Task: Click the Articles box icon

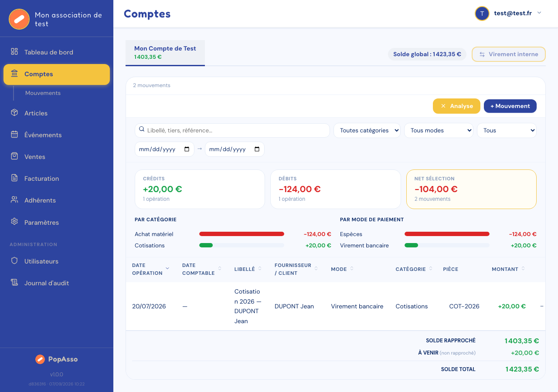Action: [x=14, y=113]
